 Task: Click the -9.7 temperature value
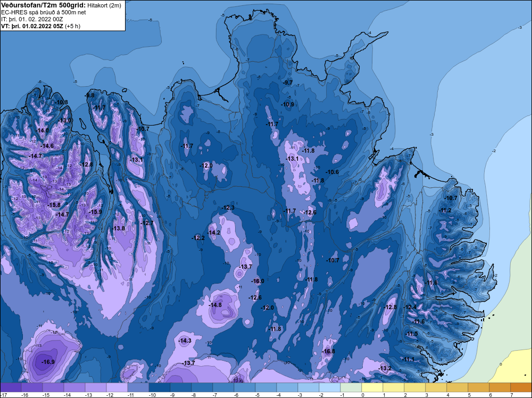point(288,82)
